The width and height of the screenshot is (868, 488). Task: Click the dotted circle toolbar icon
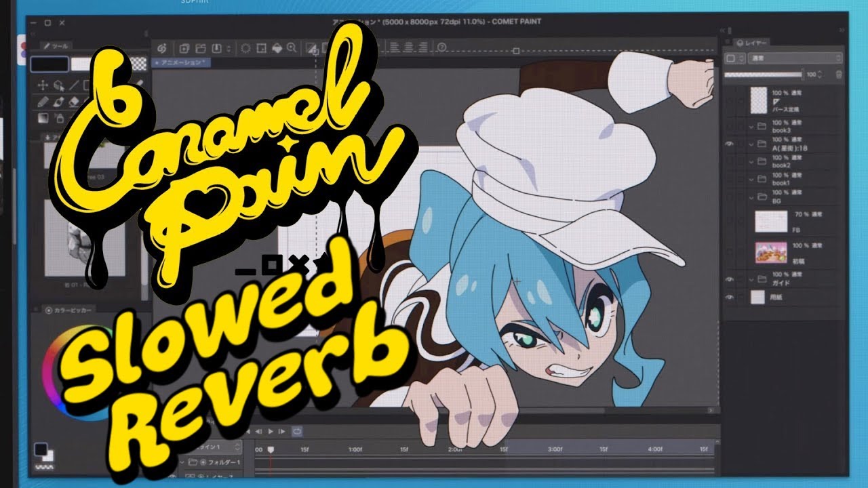(245, 48)
